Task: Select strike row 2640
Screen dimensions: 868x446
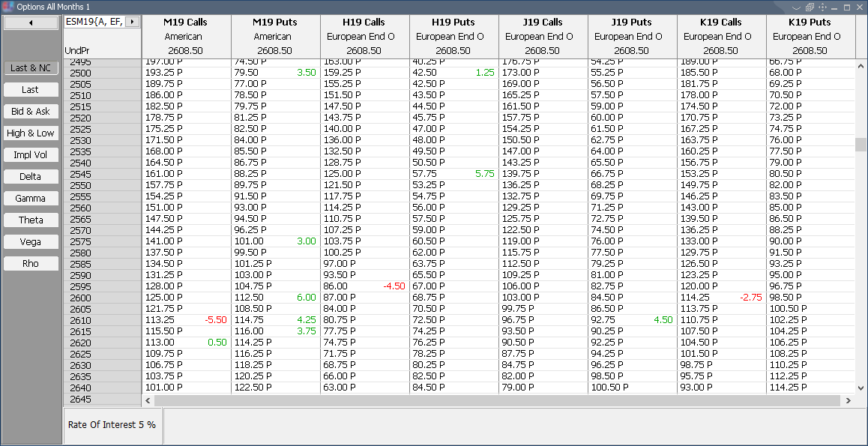Action: [103, 388]
